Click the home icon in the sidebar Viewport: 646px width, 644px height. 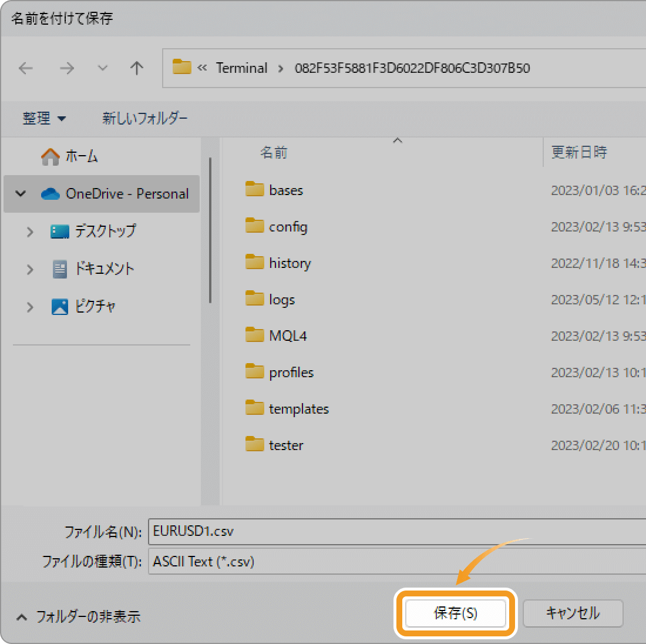51,157
